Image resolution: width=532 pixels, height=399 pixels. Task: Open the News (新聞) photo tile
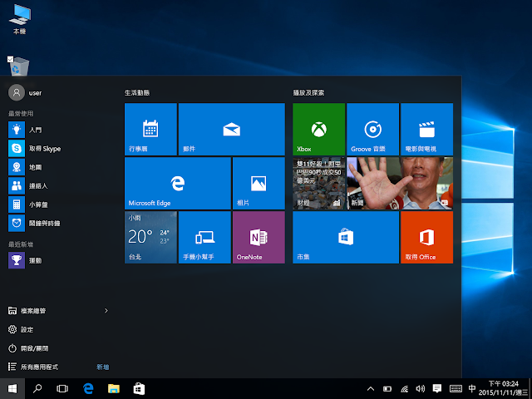(400, 183)
